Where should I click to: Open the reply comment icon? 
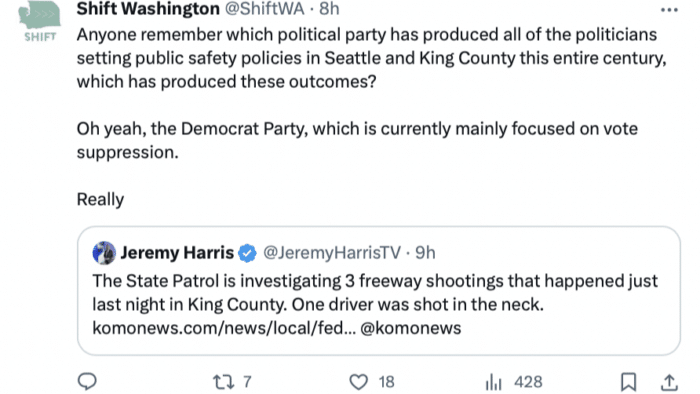[x=87, y=382]
